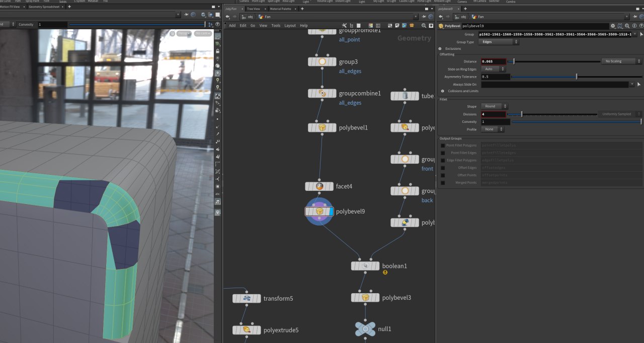
Task: Select the polybevel1 node
Action: (x=322, y=128)
